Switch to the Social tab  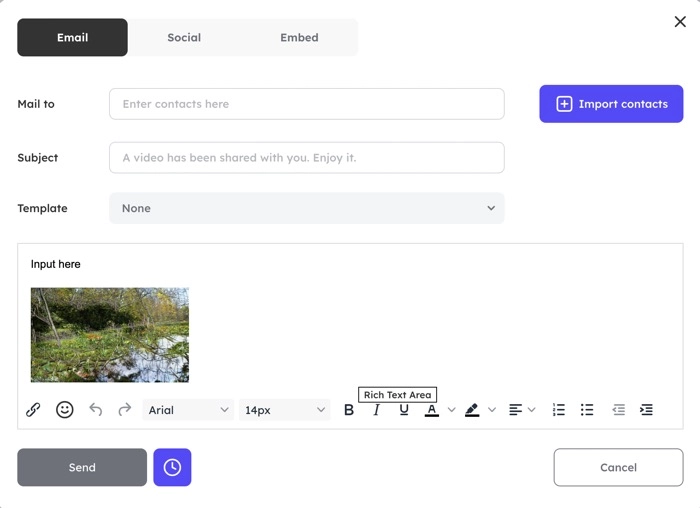click(184, 38)
